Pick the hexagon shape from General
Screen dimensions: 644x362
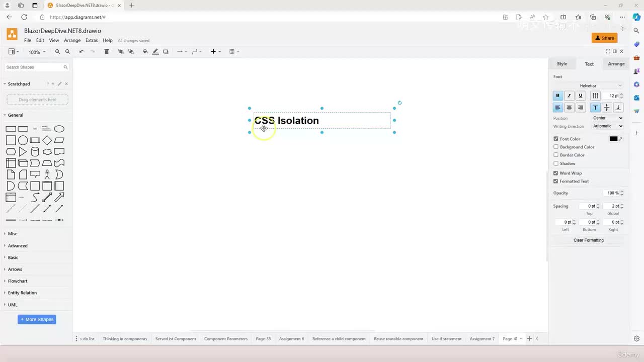coord(11,152)
